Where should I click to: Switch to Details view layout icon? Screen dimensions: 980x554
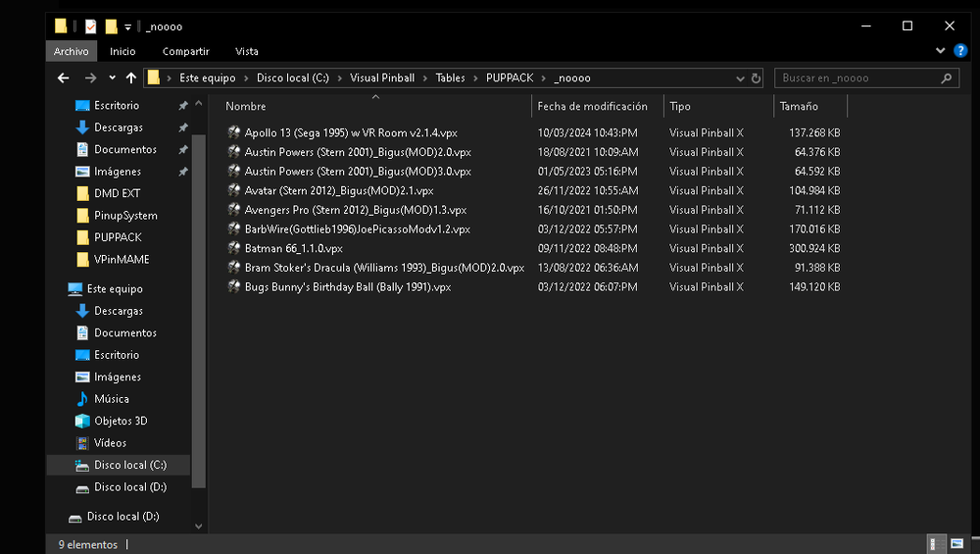tap(936, 544)
